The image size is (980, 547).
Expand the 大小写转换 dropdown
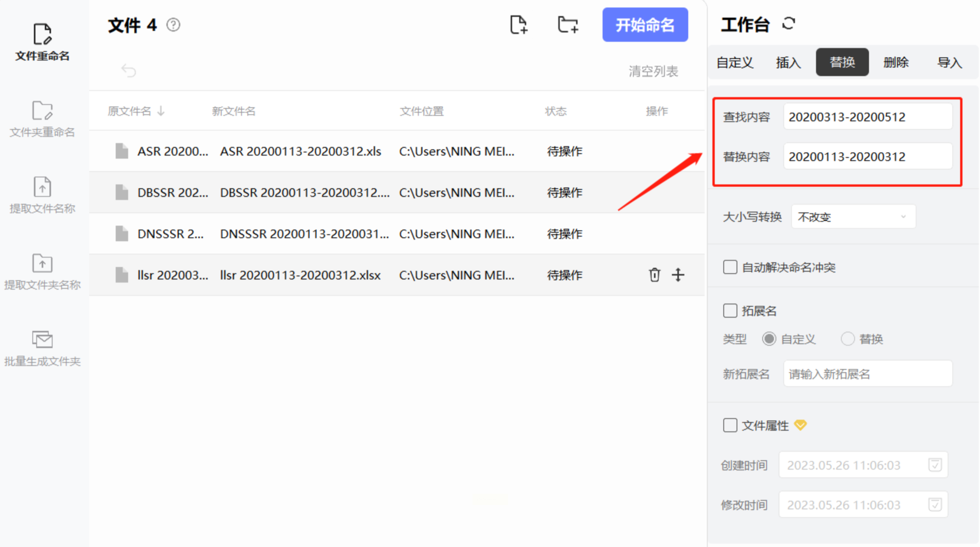coord(853,217)
